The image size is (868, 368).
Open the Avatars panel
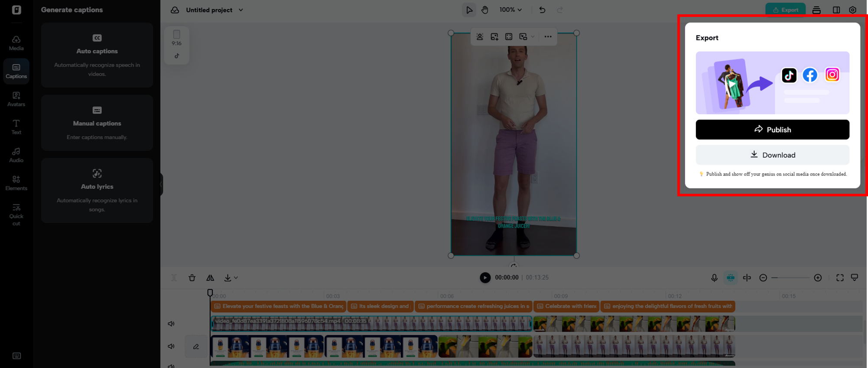(x=16, y=99)
